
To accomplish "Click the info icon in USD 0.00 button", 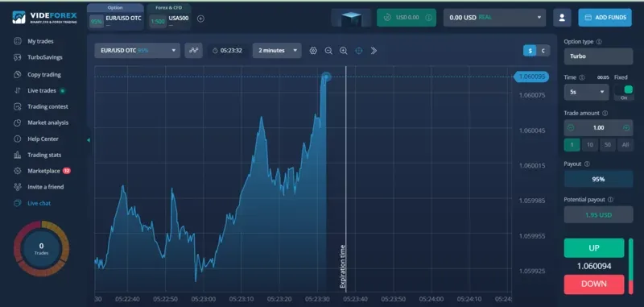I will (x=428, y=18).
